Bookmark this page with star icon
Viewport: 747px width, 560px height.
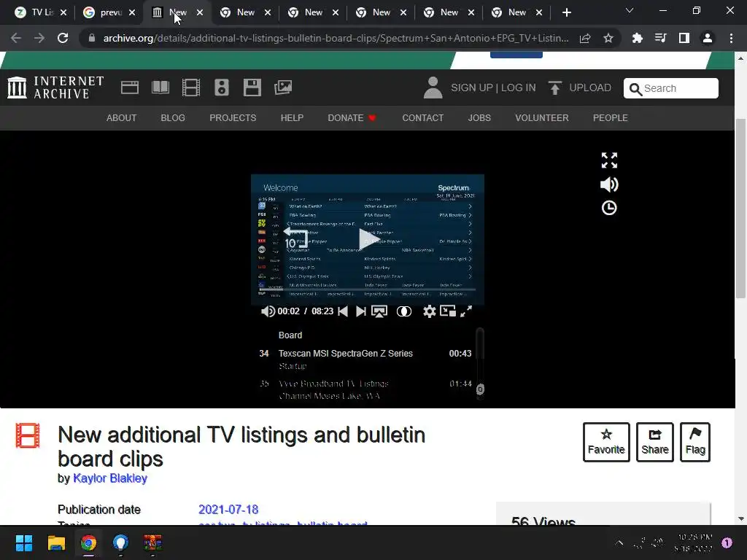coord(608,38)
